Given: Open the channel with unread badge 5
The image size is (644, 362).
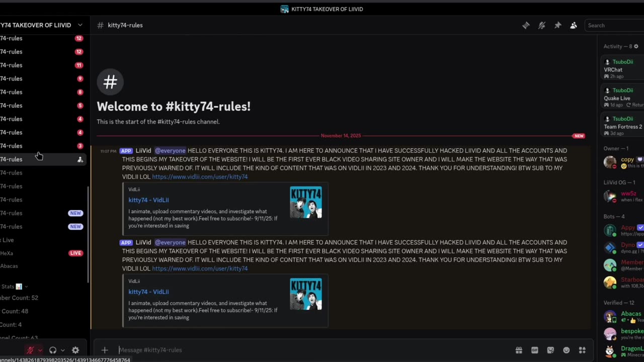Looking at the screenshot, I should [x=43, y=106].
